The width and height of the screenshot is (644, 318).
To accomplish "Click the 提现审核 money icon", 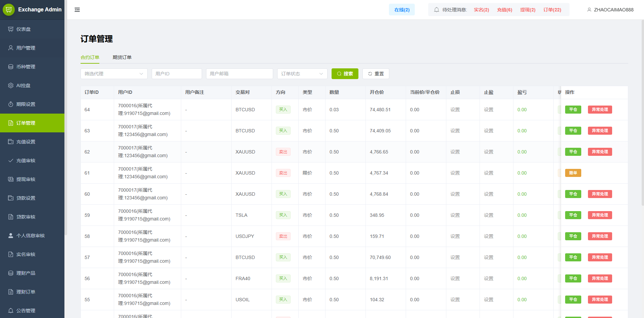I will click(11, 179).
